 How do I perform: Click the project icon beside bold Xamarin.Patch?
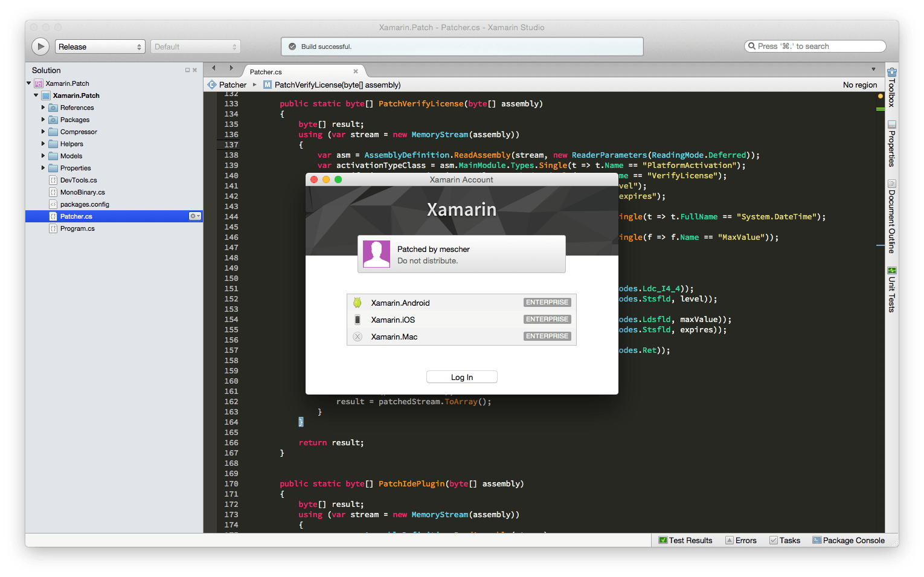tap(46, 95)
